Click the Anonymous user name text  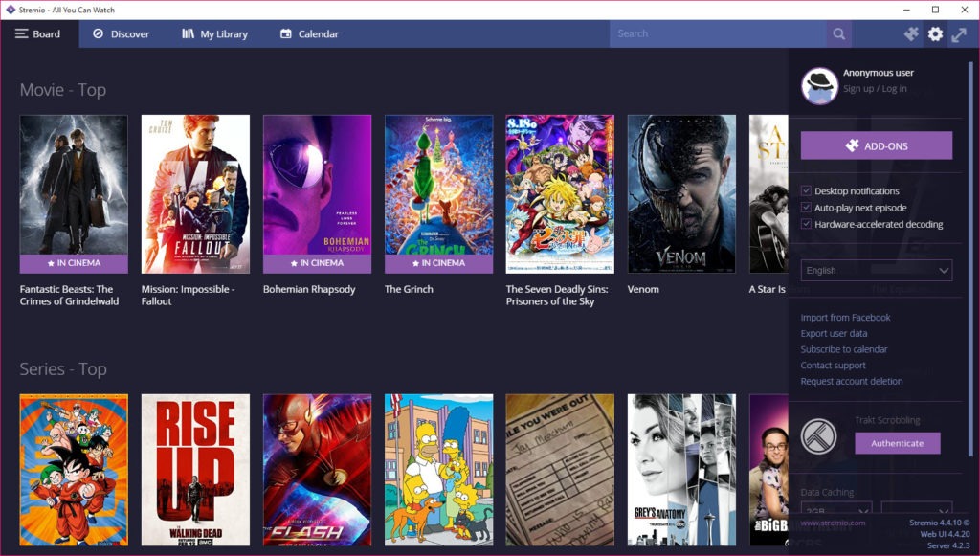tap(879, 73)
